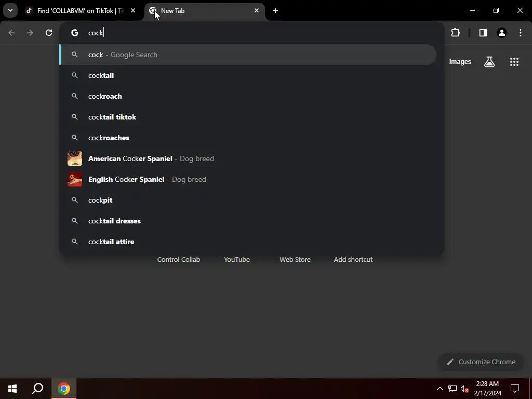Click search icon beside 'cockroach'
Image resolution: width=532 pixels, height=399 pixels.
(75, 96)
